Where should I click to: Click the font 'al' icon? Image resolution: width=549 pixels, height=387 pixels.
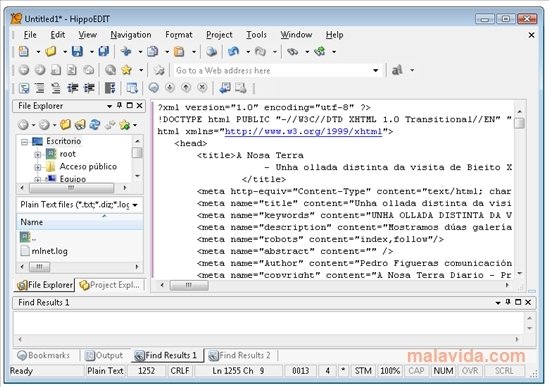point(397,70)
